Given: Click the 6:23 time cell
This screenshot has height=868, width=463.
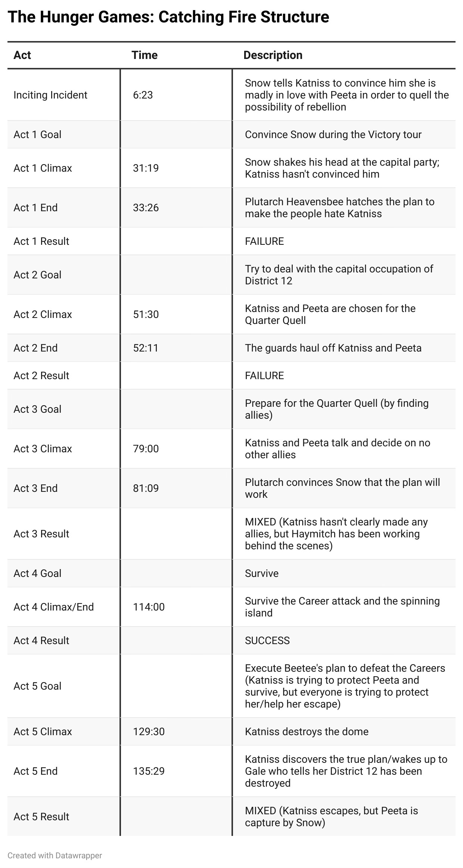Looking at the screenshot, I should coord(143,95).
